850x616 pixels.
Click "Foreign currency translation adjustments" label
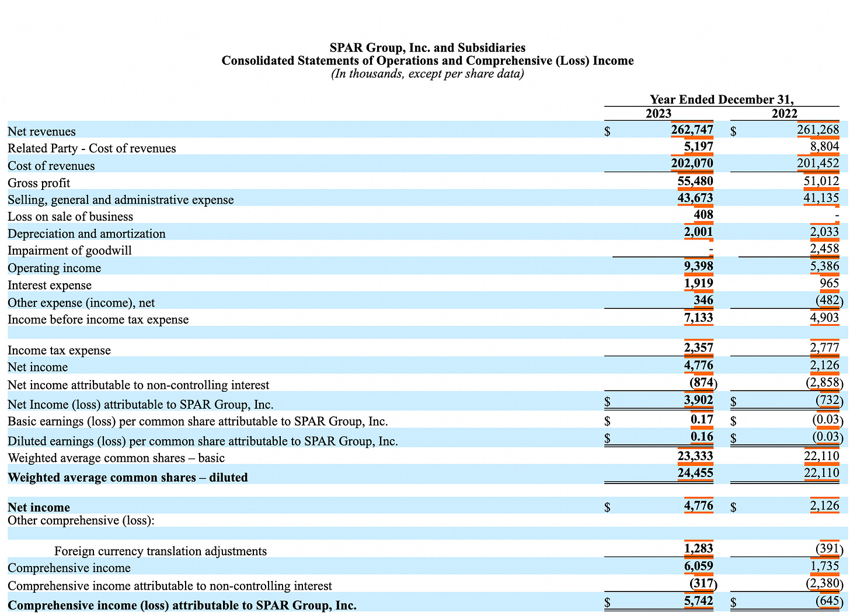(161, 551)
